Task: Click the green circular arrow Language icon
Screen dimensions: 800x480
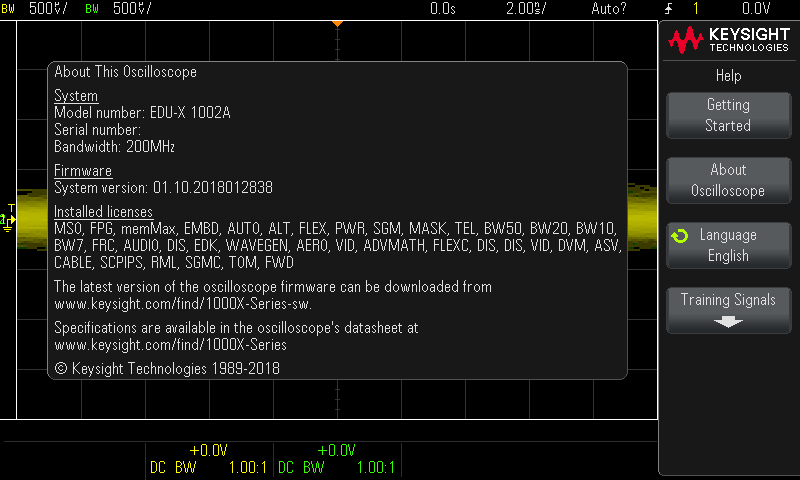Action: tap(679, 236)
